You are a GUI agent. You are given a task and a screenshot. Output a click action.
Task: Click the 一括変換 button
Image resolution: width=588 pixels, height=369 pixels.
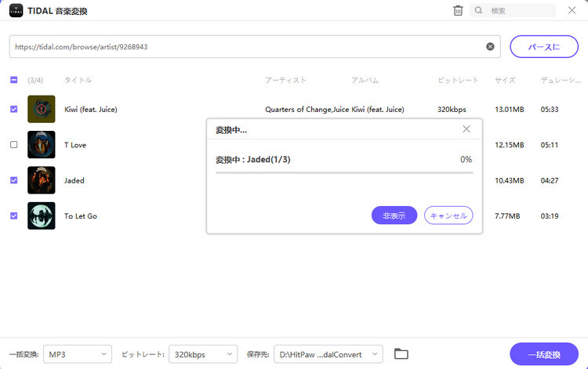coord(544,354)
